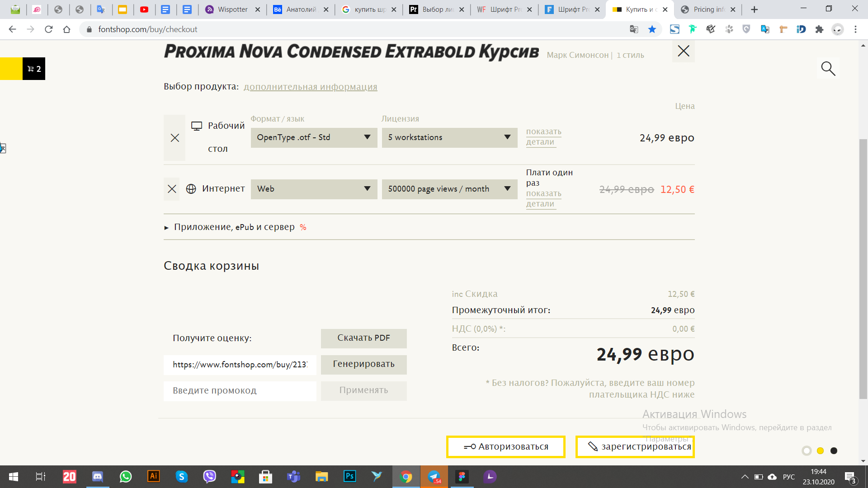
Task: Open the notification center
Action: click(x=850, y=477)
